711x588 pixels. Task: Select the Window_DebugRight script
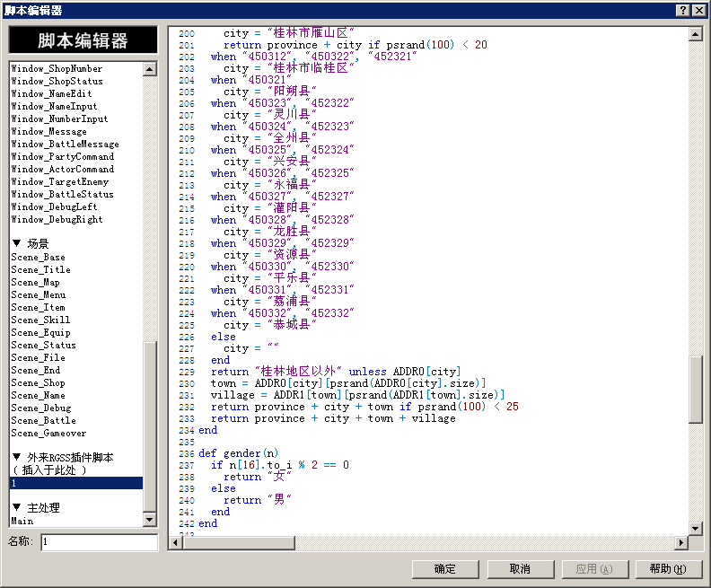[x=76, y=219]
